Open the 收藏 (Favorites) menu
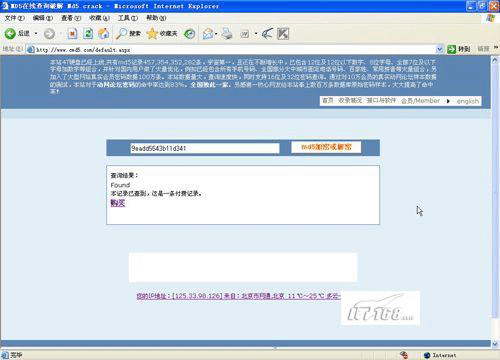The height and width of the screenshot is (360, 500). (99, 18)
